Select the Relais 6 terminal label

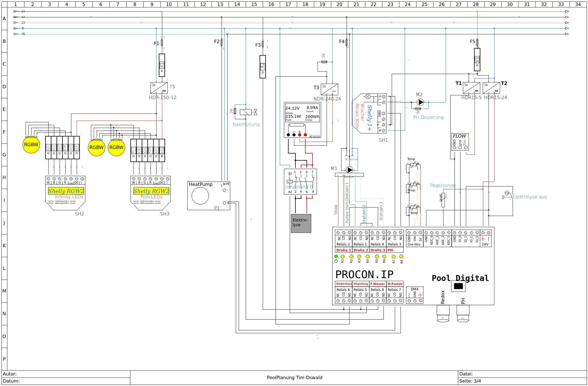[343, 289]
